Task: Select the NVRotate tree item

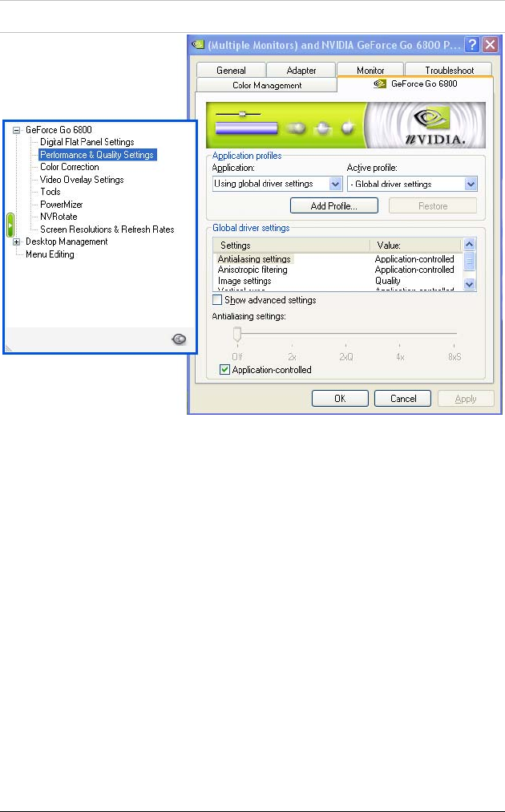Action: (59, 217)
